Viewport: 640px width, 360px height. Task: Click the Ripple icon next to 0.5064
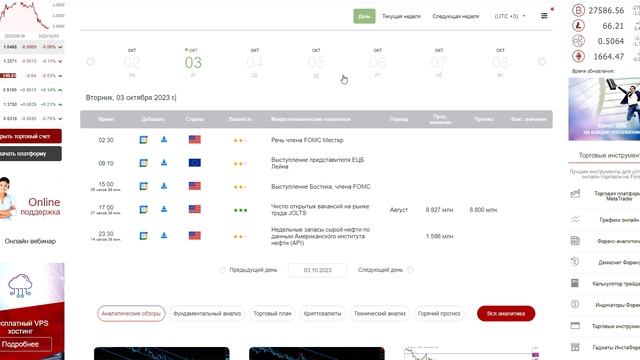click(578, 41)
